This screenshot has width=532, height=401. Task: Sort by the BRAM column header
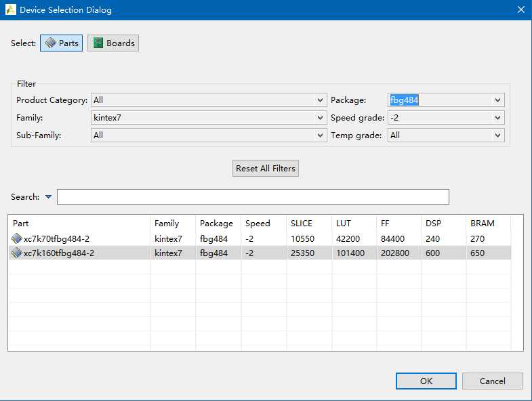(x=489, y=224)
